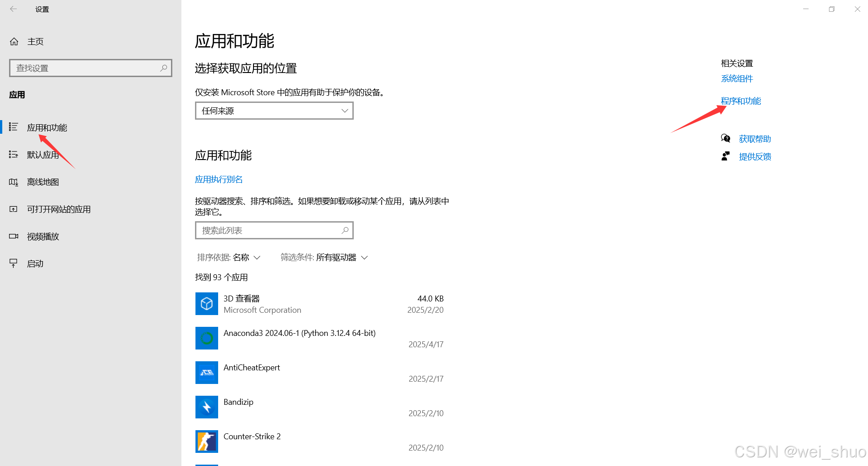Open the 任何来源 source dropdown
This screenshot has width=868, height=466.
point(274,111)
